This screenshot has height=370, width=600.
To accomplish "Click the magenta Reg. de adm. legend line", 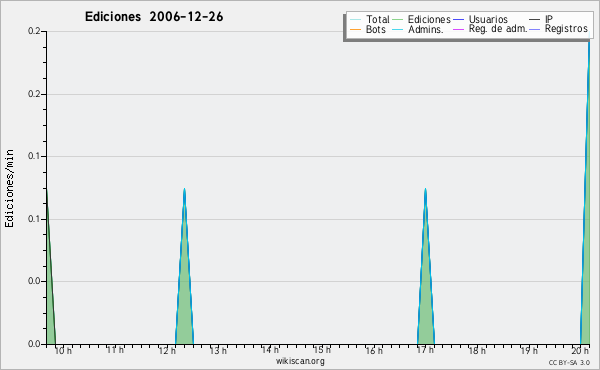I will [458, 29].
